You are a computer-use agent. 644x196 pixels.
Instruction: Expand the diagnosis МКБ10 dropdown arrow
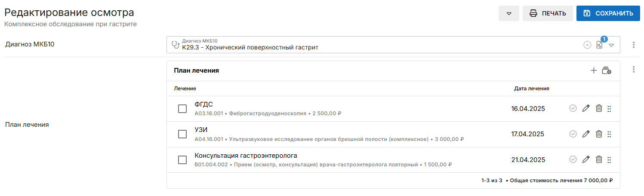[611, 45]
